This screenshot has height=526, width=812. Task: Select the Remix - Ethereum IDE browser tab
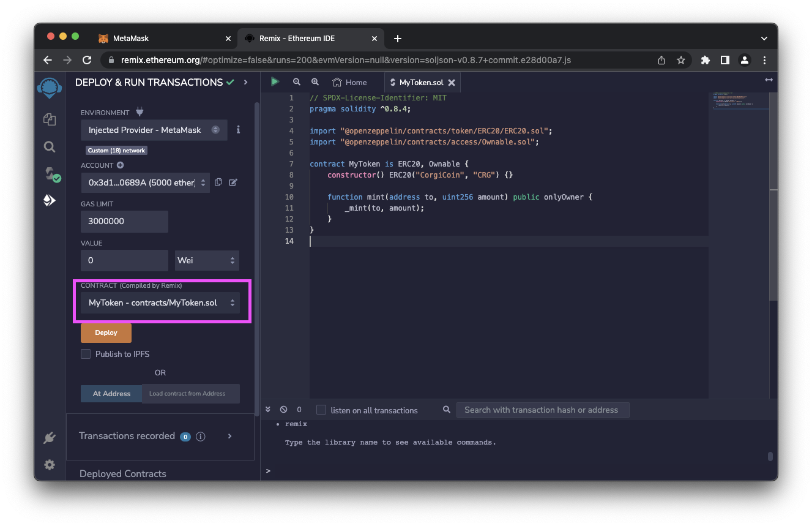pos(311,38)
